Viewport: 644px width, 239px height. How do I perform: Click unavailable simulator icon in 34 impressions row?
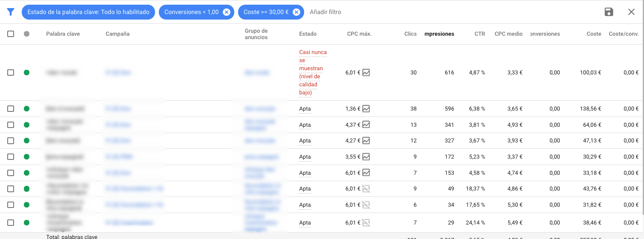(x=366, y=205)
